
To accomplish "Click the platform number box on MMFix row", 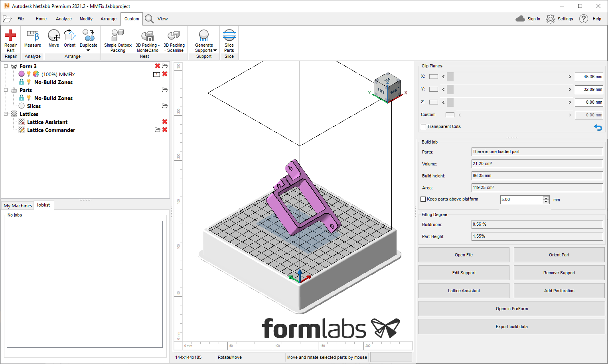I will pyautogui.click(x=157, y=75).
